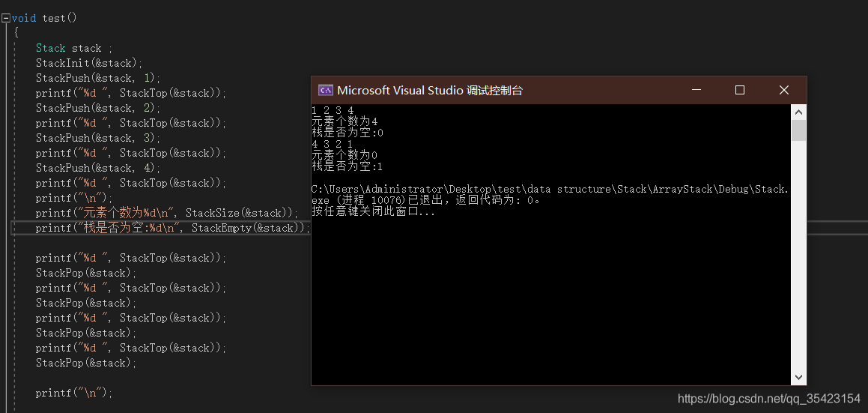
Task: Click the last 'StackPop(&stack);' code line
Action: click(86, 363)
